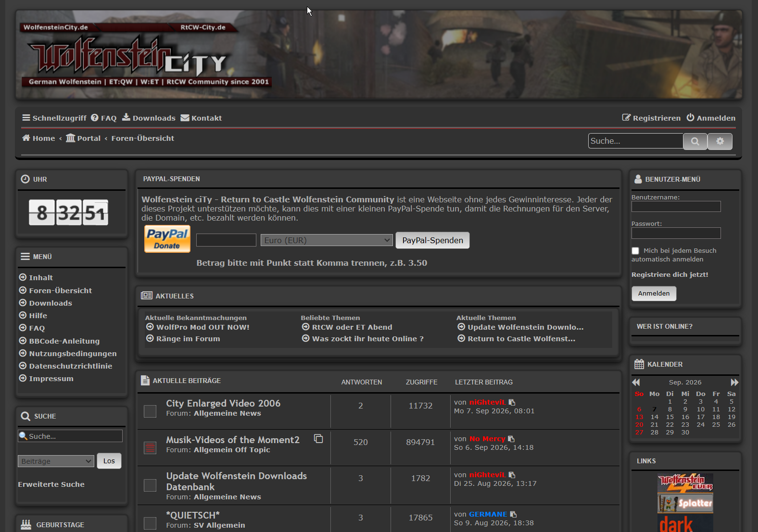Open FAQ from the top navigation bar
The height and width of the screenshot is (532, 758).
(x=104, y=118)
